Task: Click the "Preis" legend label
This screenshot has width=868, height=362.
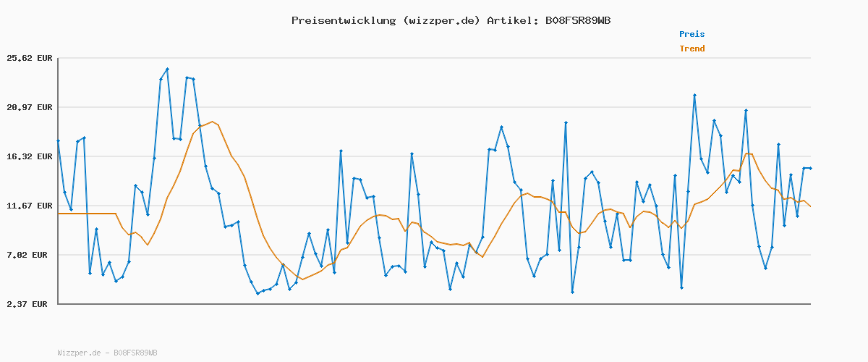Action: [x=692, y=34]
